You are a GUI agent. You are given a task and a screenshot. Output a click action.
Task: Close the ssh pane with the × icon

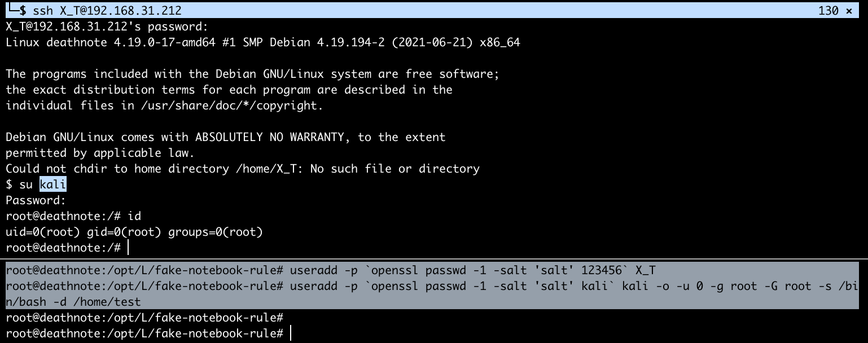tap(849, 11)
